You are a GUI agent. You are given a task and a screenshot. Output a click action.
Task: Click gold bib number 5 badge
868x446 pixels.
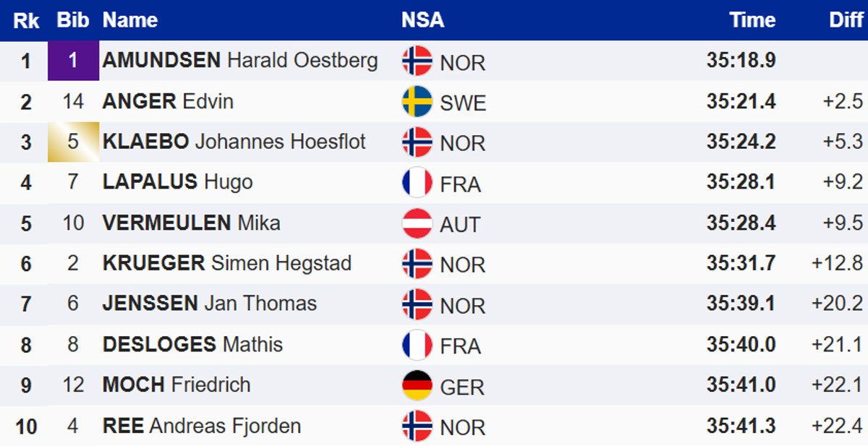pos(73,142)
